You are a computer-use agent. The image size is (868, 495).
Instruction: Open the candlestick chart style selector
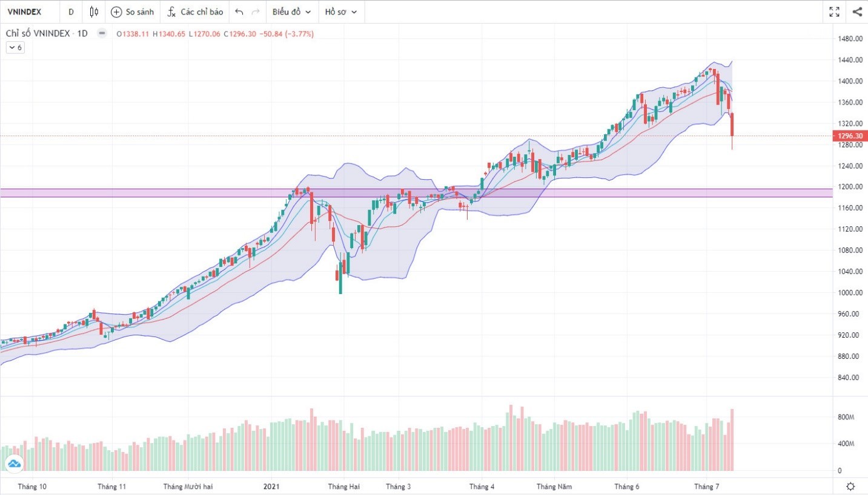pos(93,11)
